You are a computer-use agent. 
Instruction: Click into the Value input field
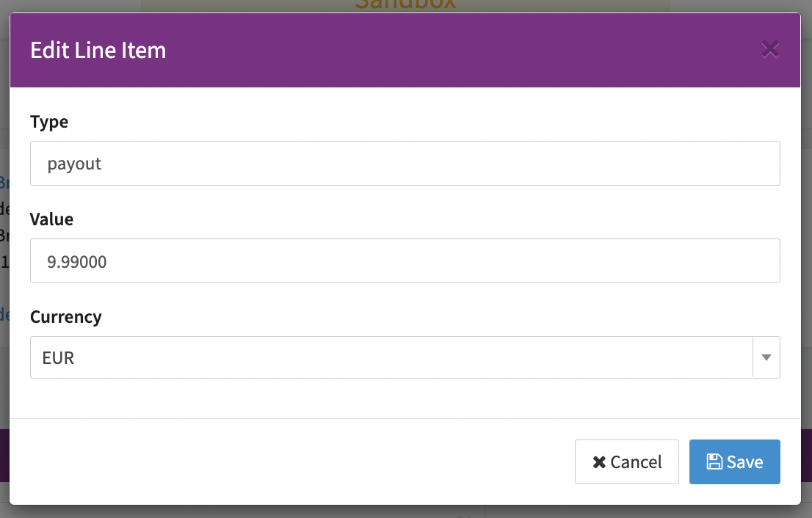(x=405, y=260)
